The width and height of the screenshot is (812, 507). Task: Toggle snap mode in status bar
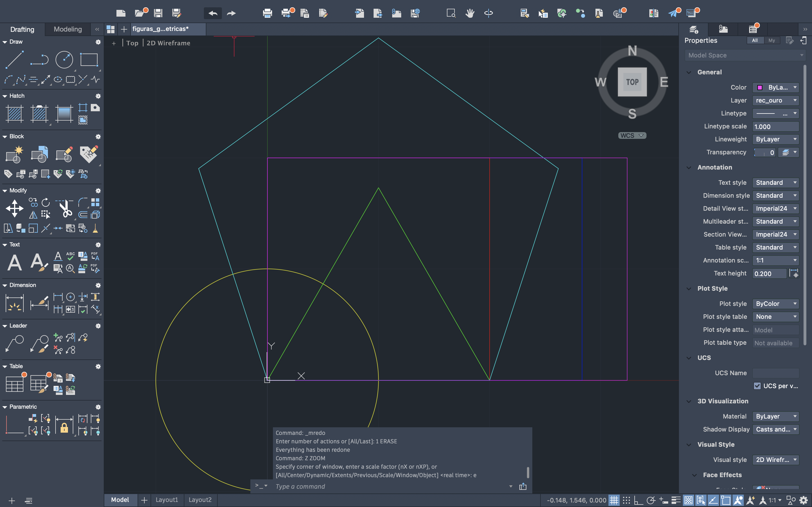(626, 500)
